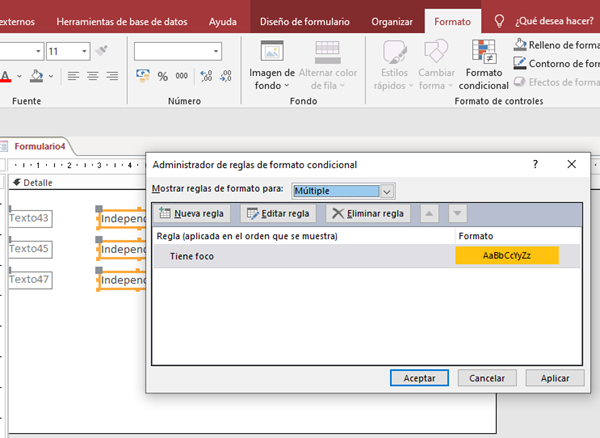Click the center text alignment icon
The width and height of the screenshot is (600, 438).
point(92,76)
